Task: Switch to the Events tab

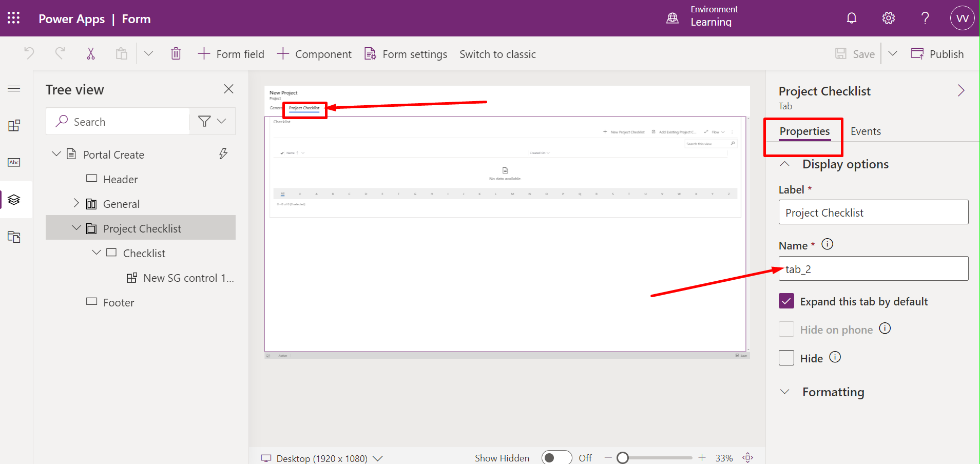Action: [866, 131]
